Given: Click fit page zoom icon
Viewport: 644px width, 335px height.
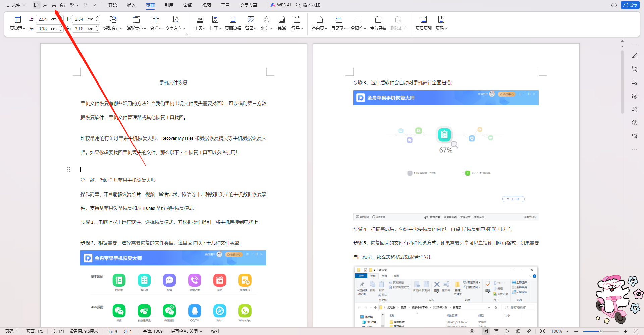Looking at the screenshot, I should pos(542,331).
